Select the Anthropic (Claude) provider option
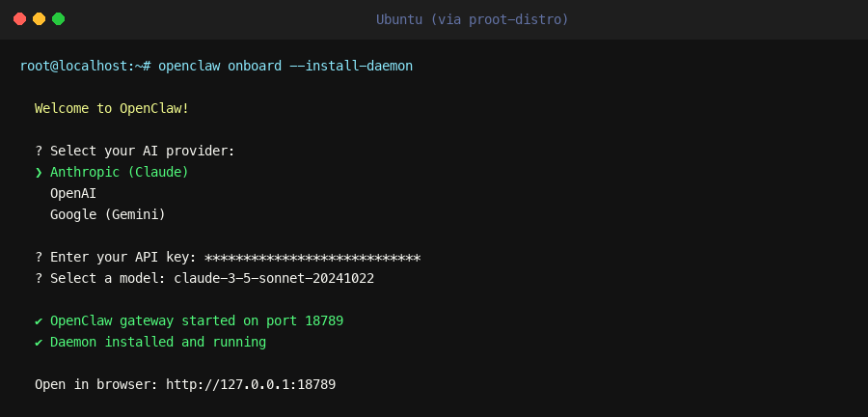Image resolution: width=868 pixels, height=417 pixels. pyautogui.click(x=120, y=172)
